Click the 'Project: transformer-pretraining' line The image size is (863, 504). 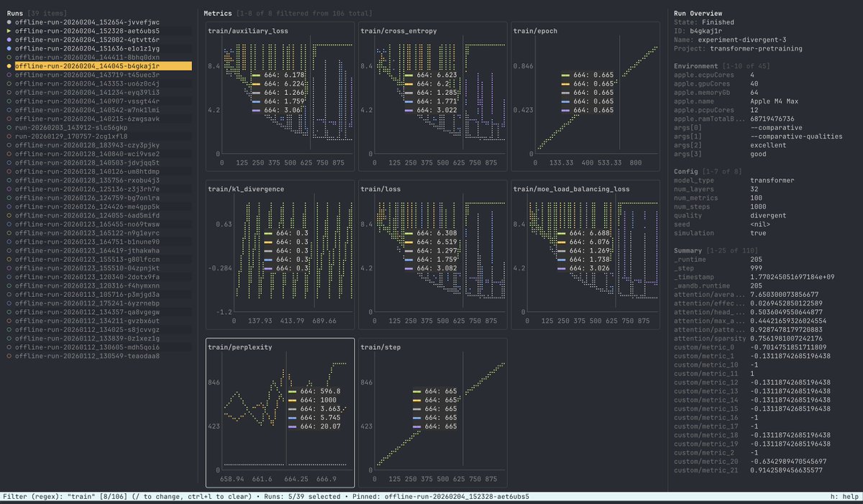tap(738, 48)
